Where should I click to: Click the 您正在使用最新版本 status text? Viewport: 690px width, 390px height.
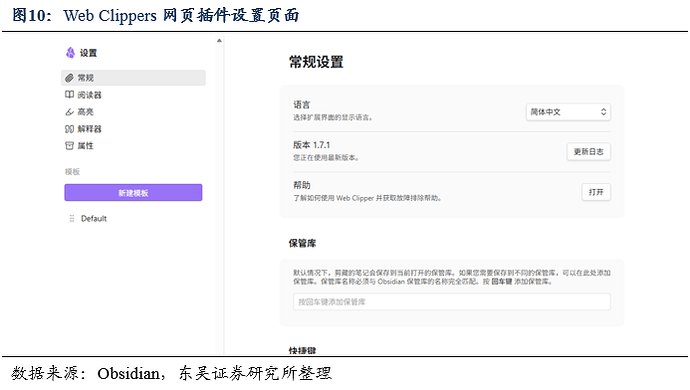coord(326,158)
